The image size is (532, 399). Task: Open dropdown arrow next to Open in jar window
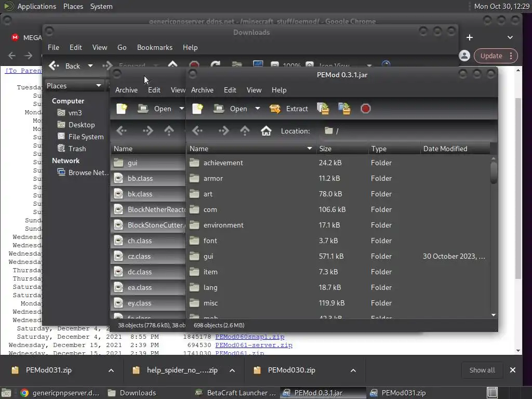tap(258, 109)
